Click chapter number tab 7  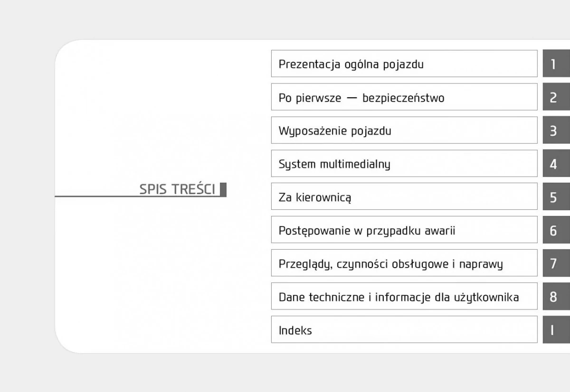point(555,263)
